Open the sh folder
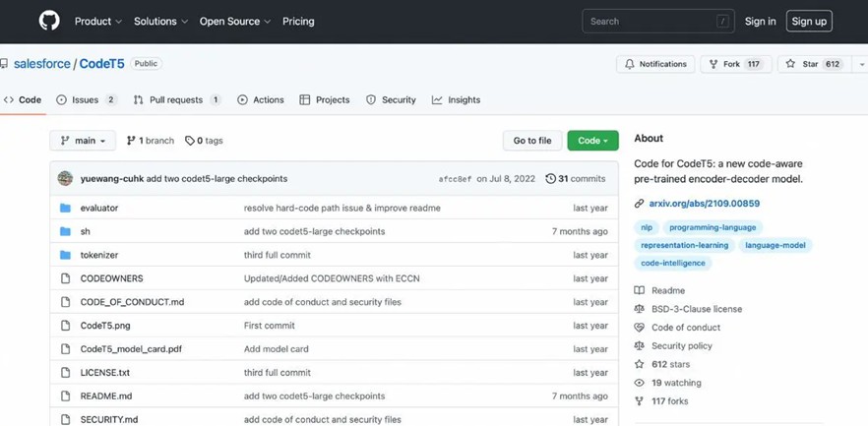This screenshot has height=426, width=868. click(x=86, y=231)
